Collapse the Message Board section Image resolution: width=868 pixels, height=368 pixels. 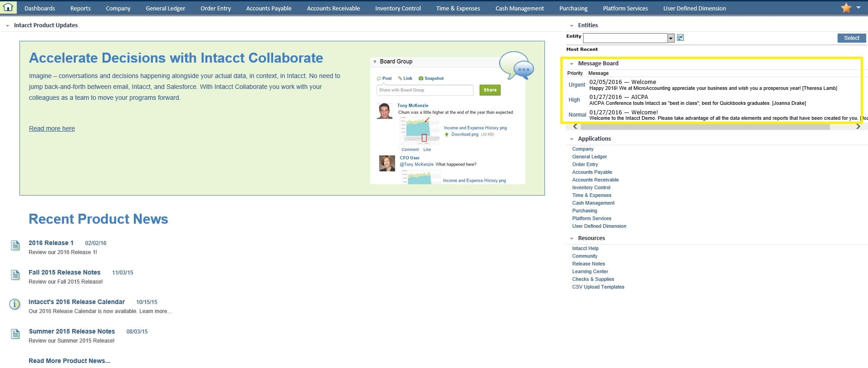tap(572, 64)
